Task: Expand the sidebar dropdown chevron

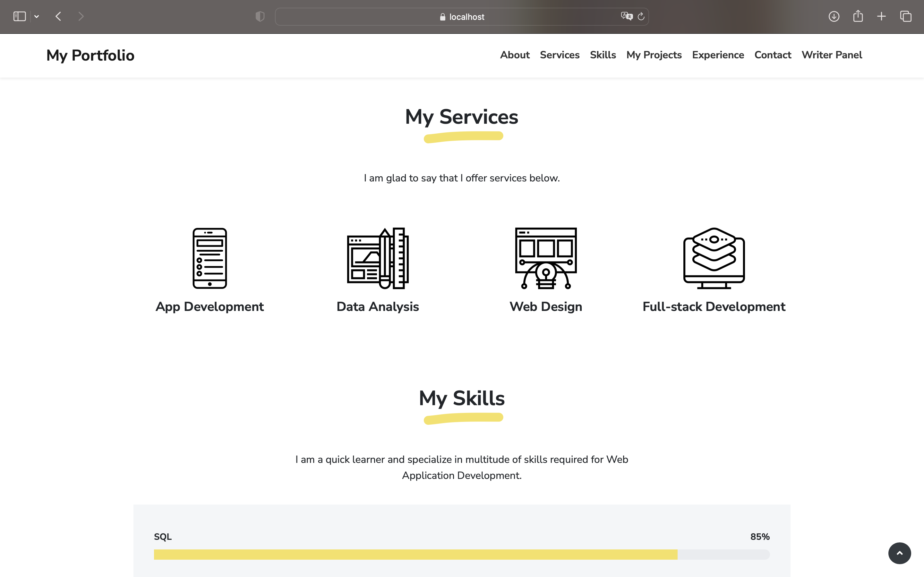Action: coord(37,16)
